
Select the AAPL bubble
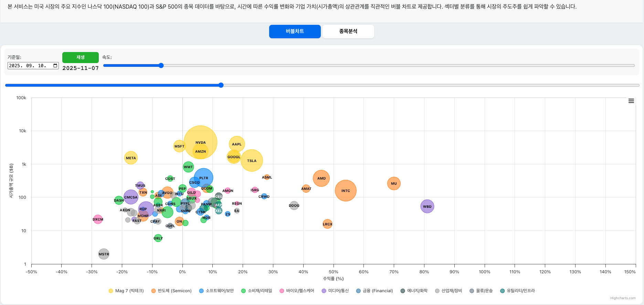click(237, 144)
